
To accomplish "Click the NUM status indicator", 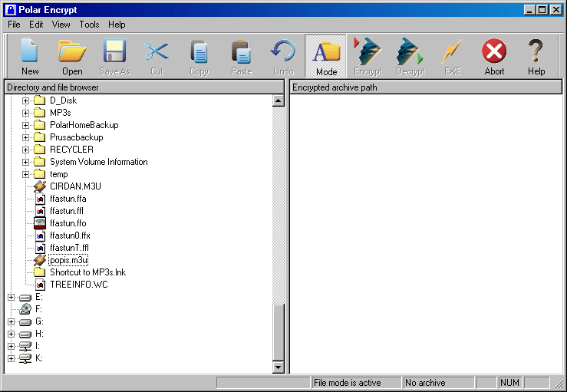I will pyautogui.click(x=509, y=383).
